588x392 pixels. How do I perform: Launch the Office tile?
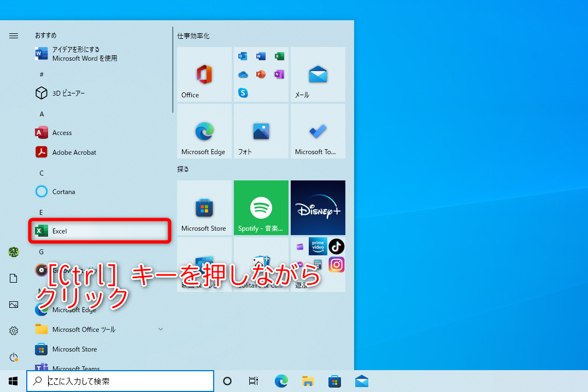(x=204, y=74)
